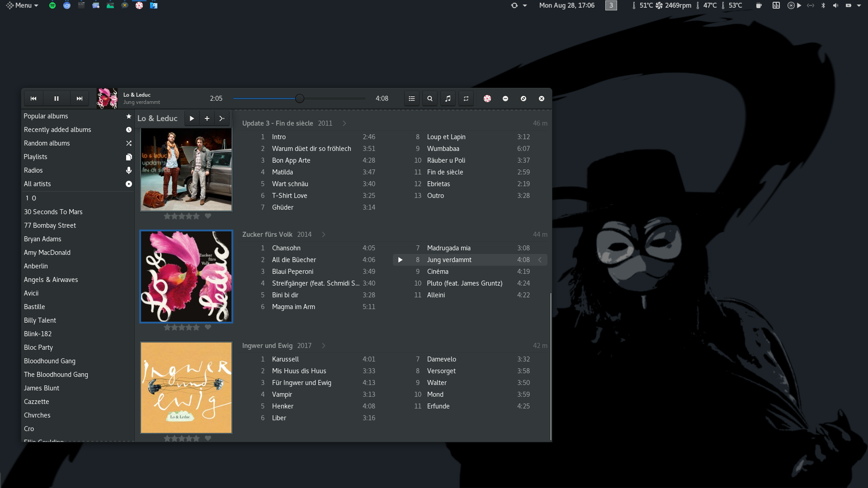Click the music note lyrics icon
Screen dimensions: 868x488
click(448, 99)
